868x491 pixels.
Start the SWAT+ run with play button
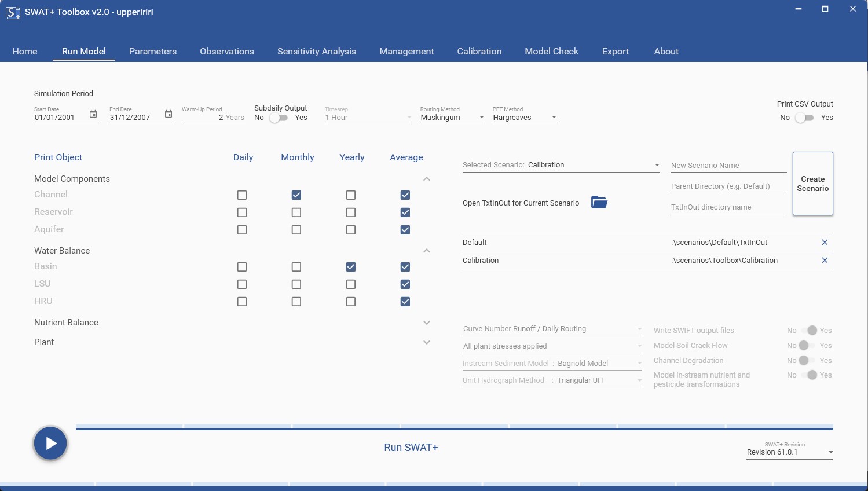point(50,444)
